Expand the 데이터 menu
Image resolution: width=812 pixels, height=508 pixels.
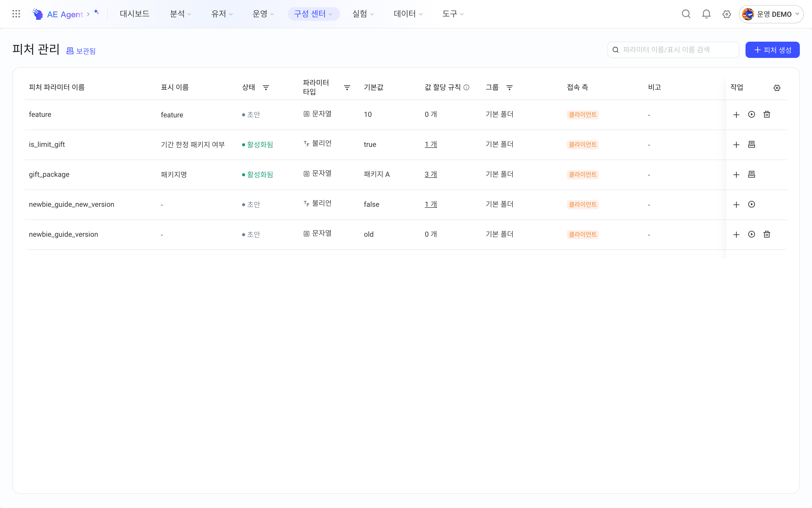pos(408,14)
